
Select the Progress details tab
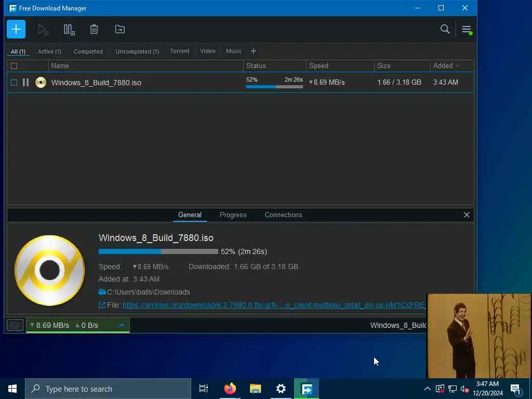coord(233,215)
